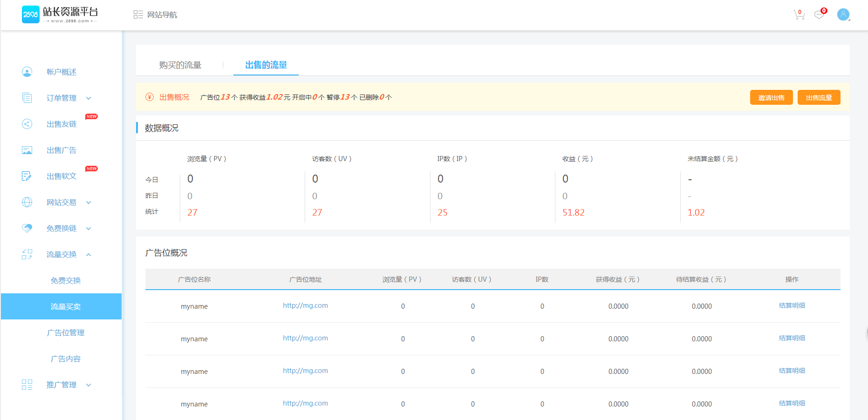Screen dimensions: 868x420
Task: Open 结算明细 for the first myname row
Action: (792, 305)
